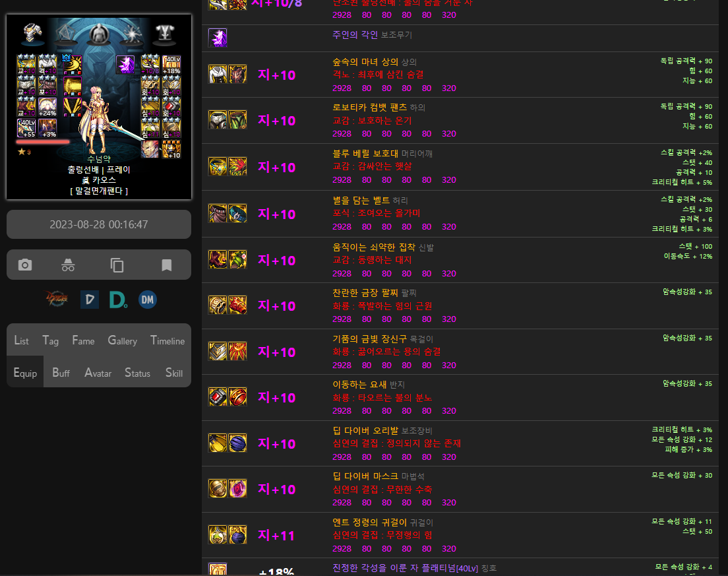The image size is (728, 576).
Task: Click the 찬란한 금장 팔찌 bracelet icon
Action: [x=218, y=305]
